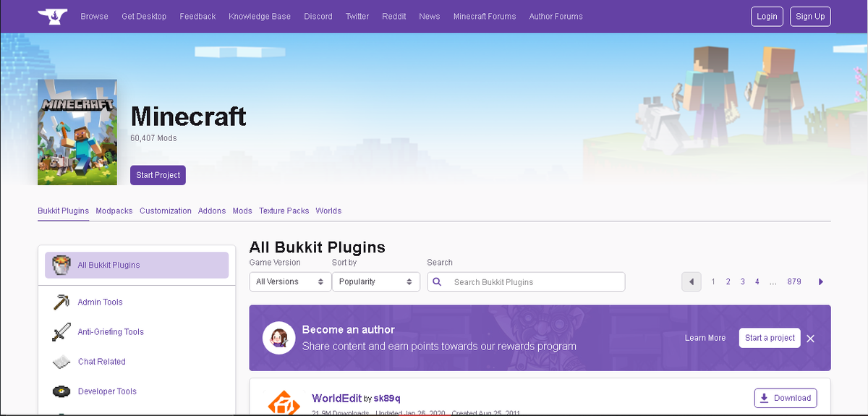Click the CurseForge anvil logo
Image resolution: width=868 pixels, height=416 pixels.
coord(53,16)
